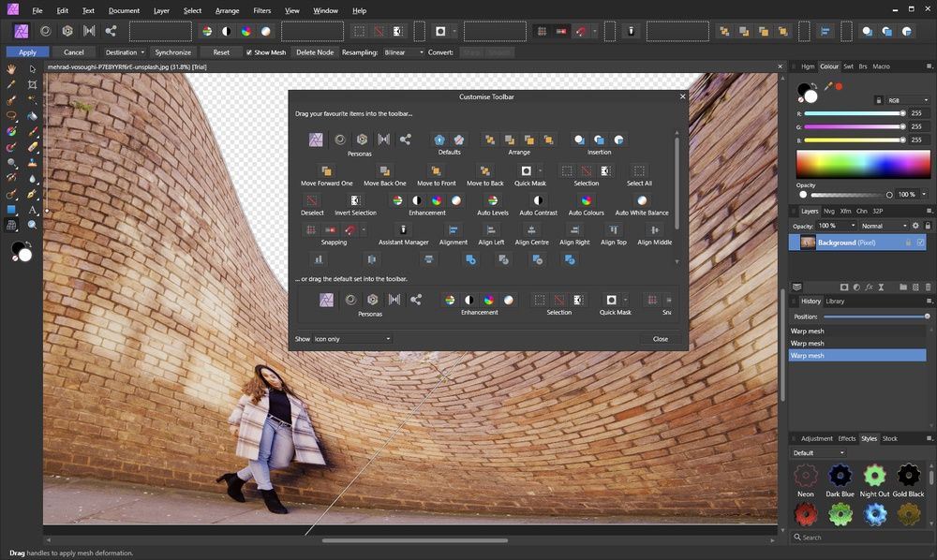Viewport: 937px width, 560px height.
Task: Select the Mesh Warp tool
Action: [10, 225]
